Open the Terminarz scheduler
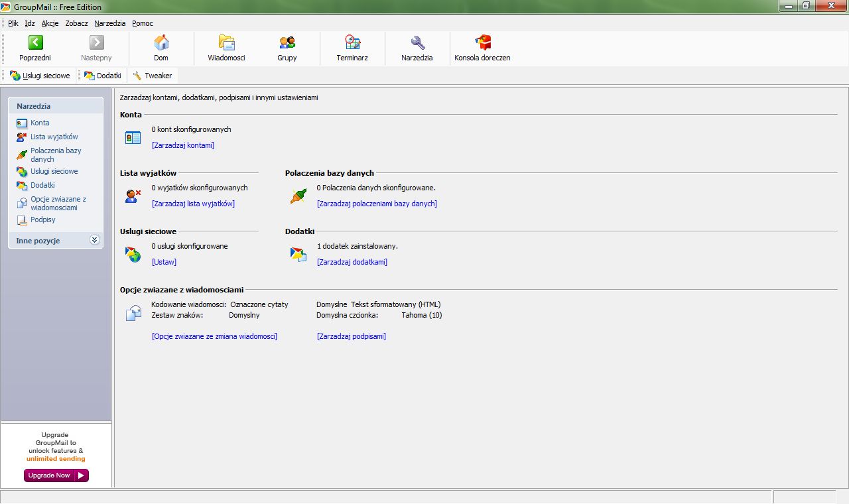The width and height of the screenshot is (849, 504). [x=352, y=49]
